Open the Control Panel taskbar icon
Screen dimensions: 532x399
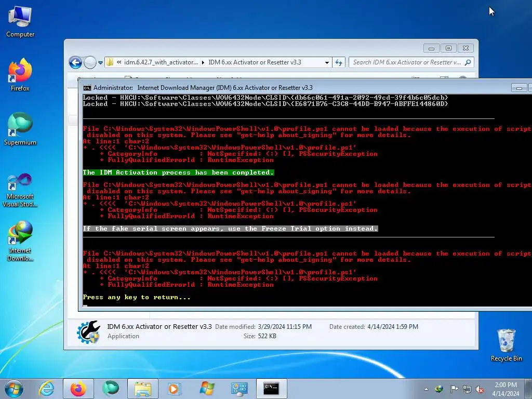239,389
